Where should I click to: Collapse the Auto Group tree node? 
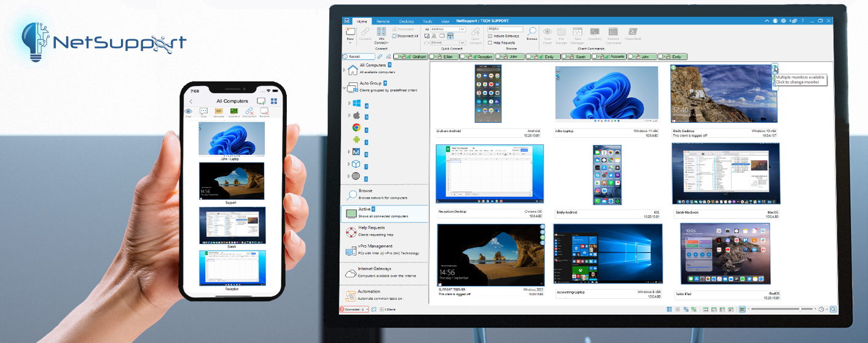[x=344, y=87]
